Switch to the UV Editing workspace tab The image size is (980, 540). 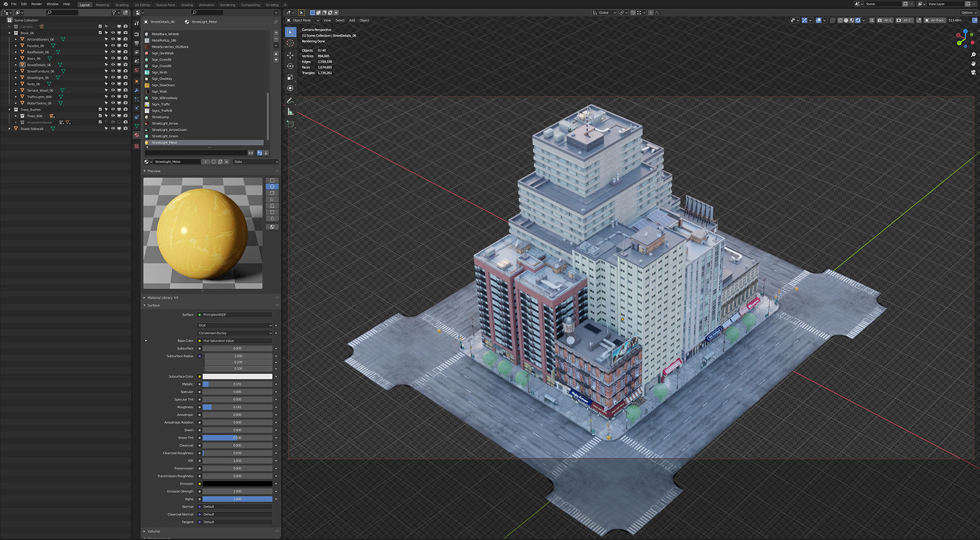142,5
